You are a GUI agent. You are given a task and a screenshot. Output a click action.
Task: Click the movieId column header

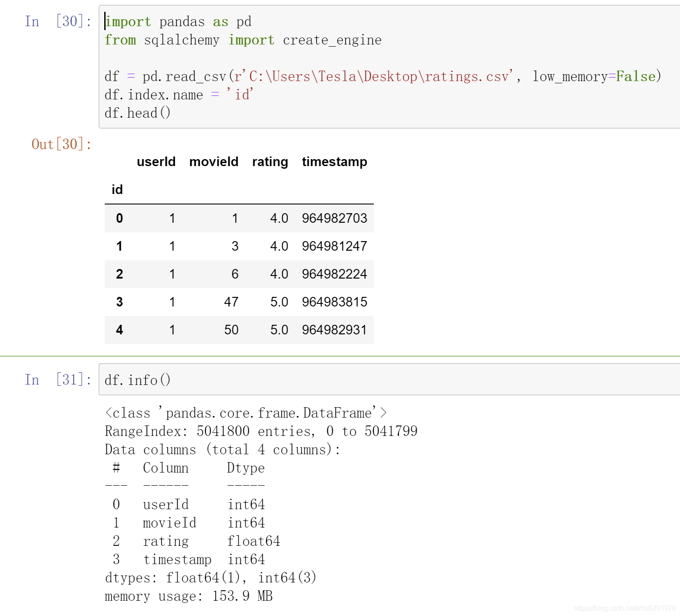click(213, 162)
